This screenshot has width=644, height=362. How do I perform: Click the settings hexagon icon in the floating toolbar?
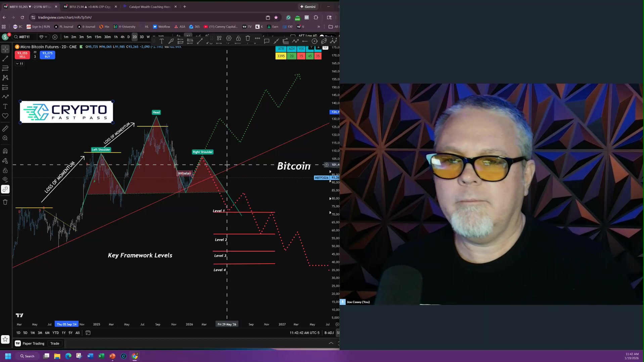pyautogui.click(x=229, y=39)
